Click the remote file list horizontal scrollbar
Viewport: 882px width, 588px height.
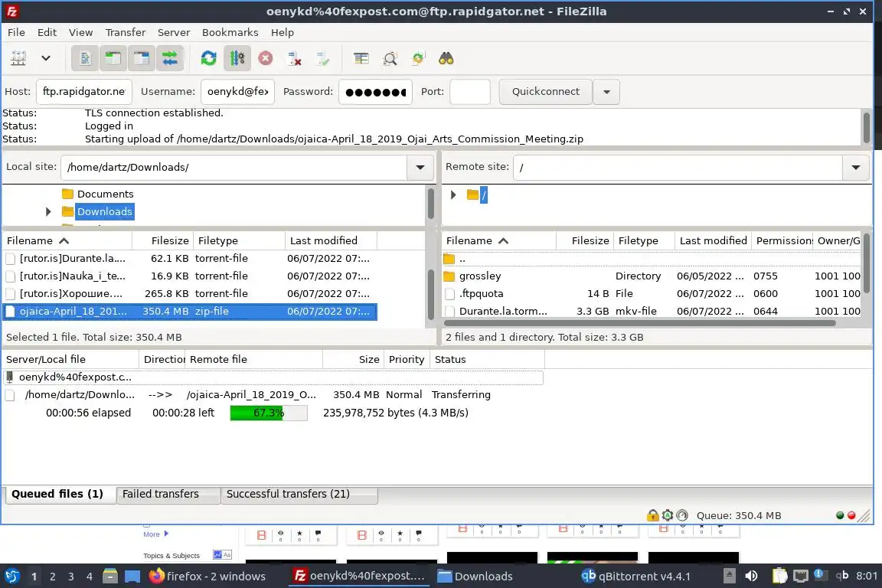[x=639, y=323]
